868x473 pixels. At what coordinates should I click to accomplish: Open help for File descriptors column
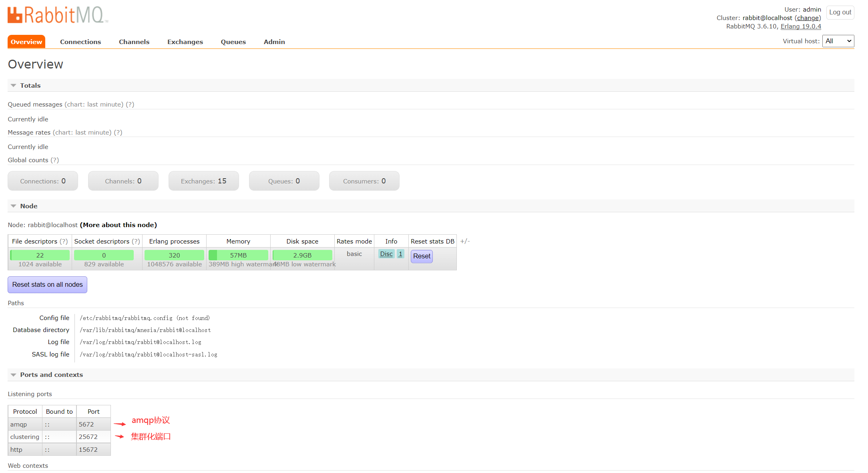pos(64,242)
